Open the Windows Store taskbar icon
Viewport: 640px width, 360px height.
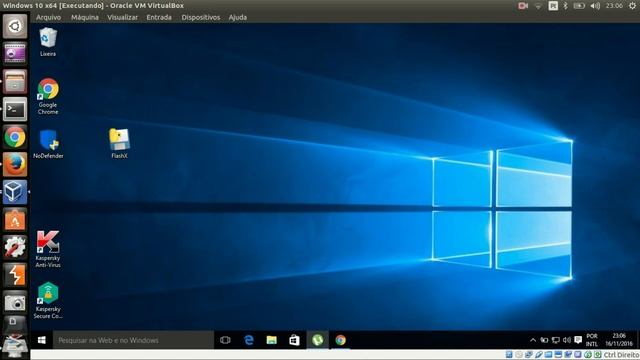(294, 340)
